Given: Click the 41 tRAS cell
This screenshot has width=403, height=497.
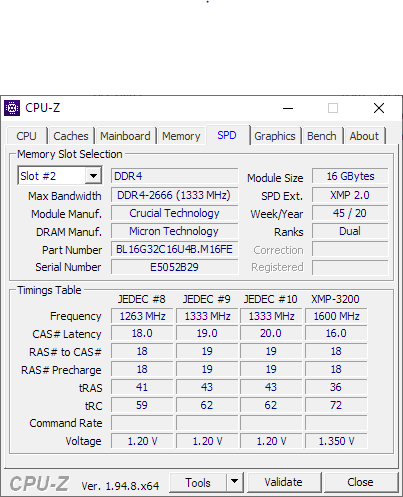Looking at the screenshot, I should [x=142, y=387].
